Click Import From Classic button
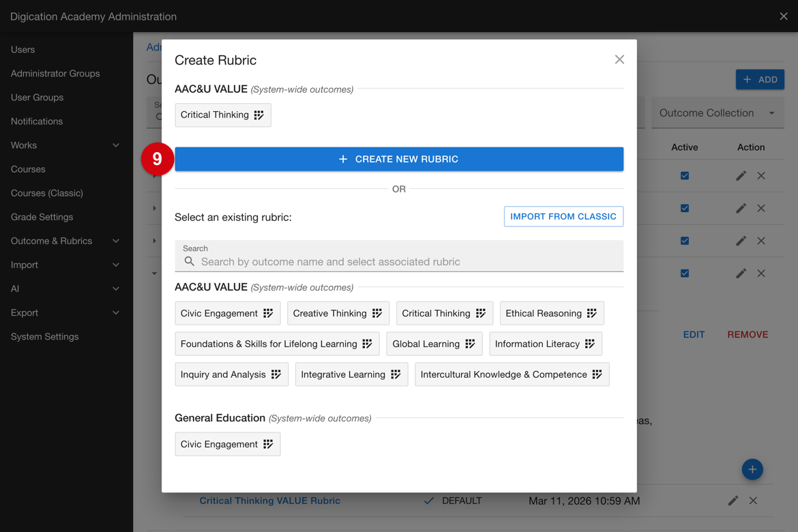The height and width of the screenshot is (532, 798). (563, 216)
